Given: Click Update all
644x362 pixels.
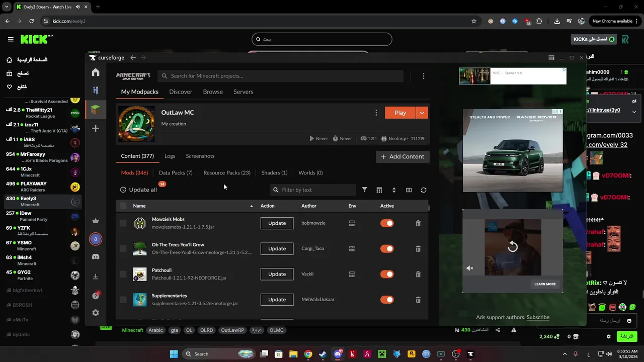Looking at the screenshot, I should pyautogui.click(x=138, y=190).
